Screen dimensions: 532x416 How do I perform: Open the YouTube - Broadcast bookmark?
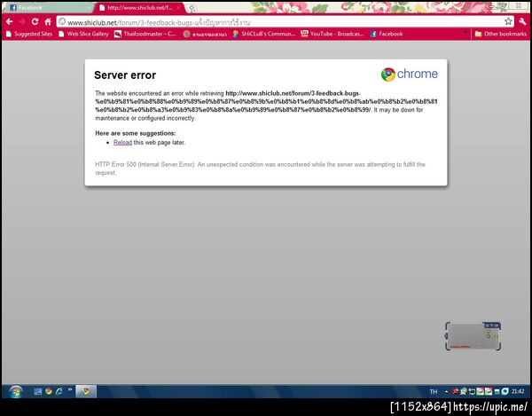(332, 34)
